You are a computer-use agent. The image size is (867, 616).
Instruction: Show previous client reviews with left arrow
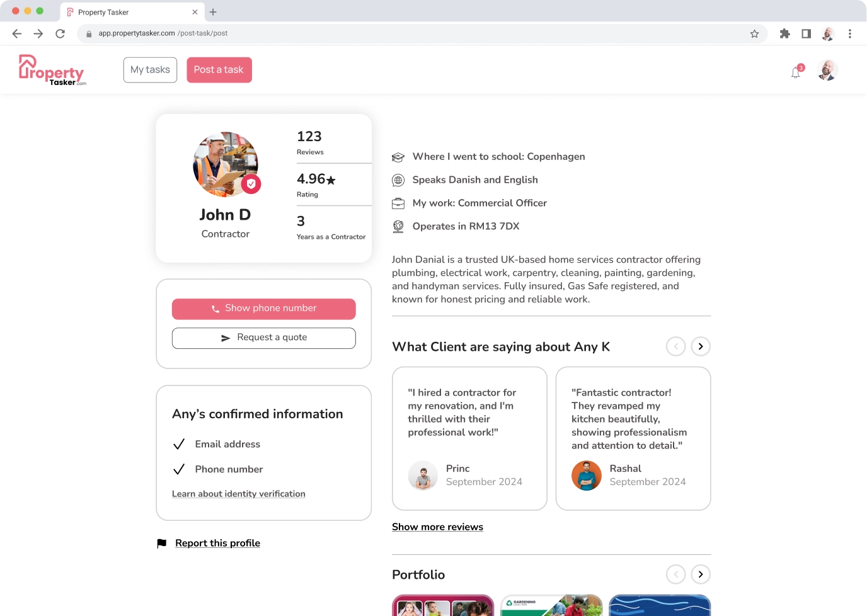tap(675, 346)
